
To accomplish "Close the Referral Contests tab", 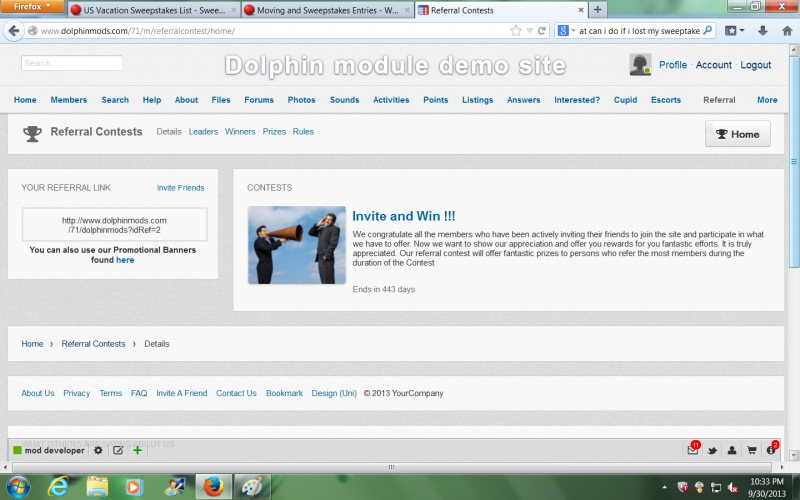I will (581, 10).
